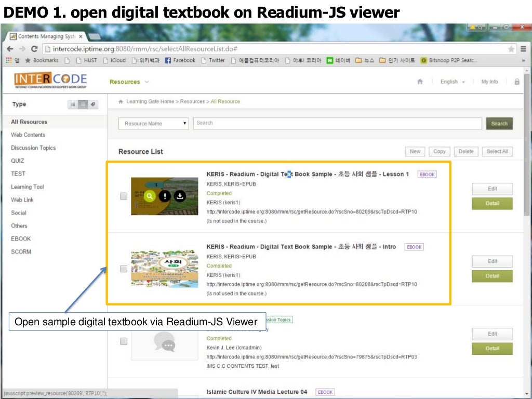Click into the Search text field
Image resolution: width=532 pixels, height=399 pixels.
point(337,123)
